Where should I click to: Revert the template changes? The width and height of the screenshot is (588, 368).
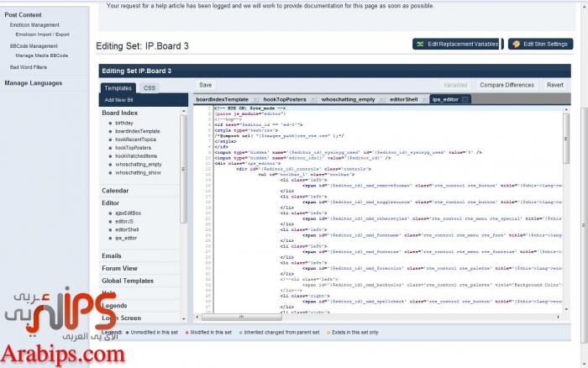554,85
